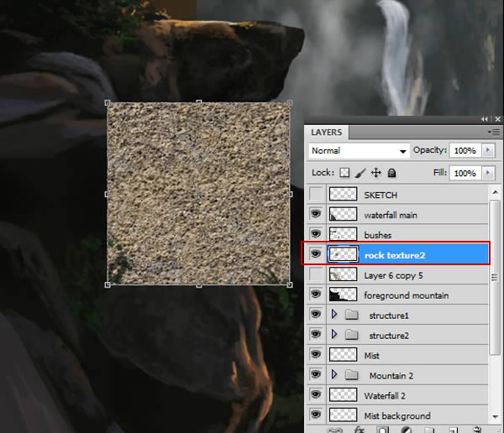Open the Layers panel options menu icon
Image resolution: width=504 pixels, height=433 pixels.
pyautogui.click(x=494, y=132)
